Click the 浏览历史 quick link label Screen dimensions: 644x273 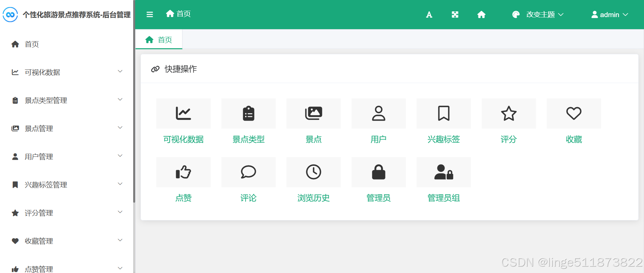(x=314, y=198)
